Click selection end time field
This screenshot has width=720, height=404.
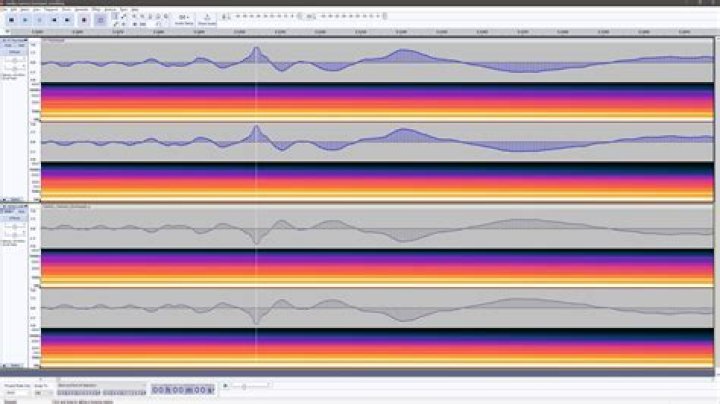click(124, 393)
